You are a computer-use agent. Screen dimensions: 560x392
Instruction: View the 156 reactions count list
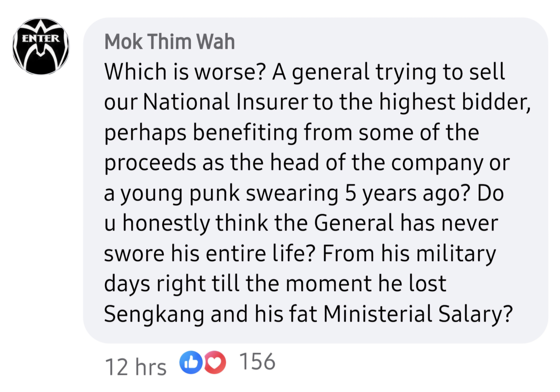click(x=258, y=362)
